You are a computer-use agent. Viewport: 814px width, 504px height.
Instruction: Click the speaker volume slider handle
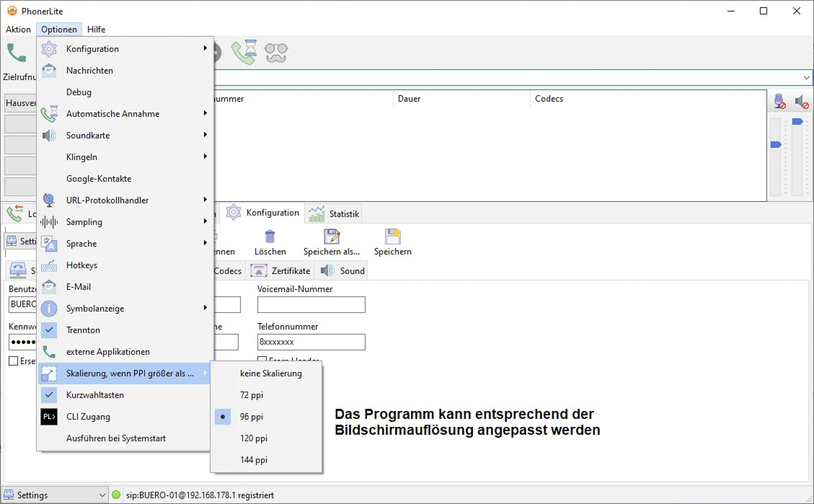[x=797, y=121]
